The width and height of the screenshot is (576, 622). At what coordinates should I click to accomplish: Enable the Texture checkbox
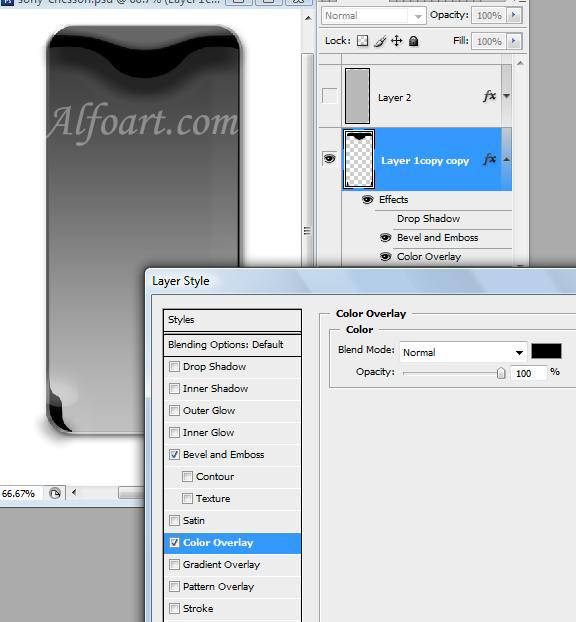tap(187, 498)
